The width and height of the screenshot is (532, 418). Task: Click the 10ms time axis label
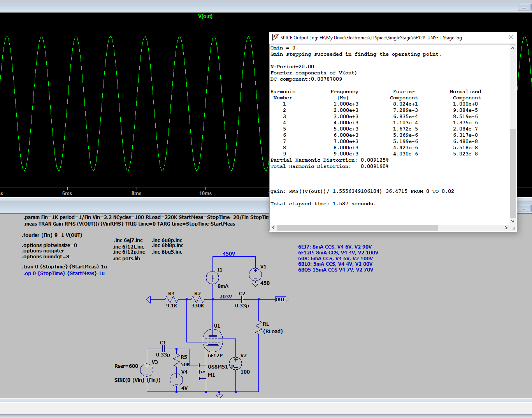pos(205,193)
